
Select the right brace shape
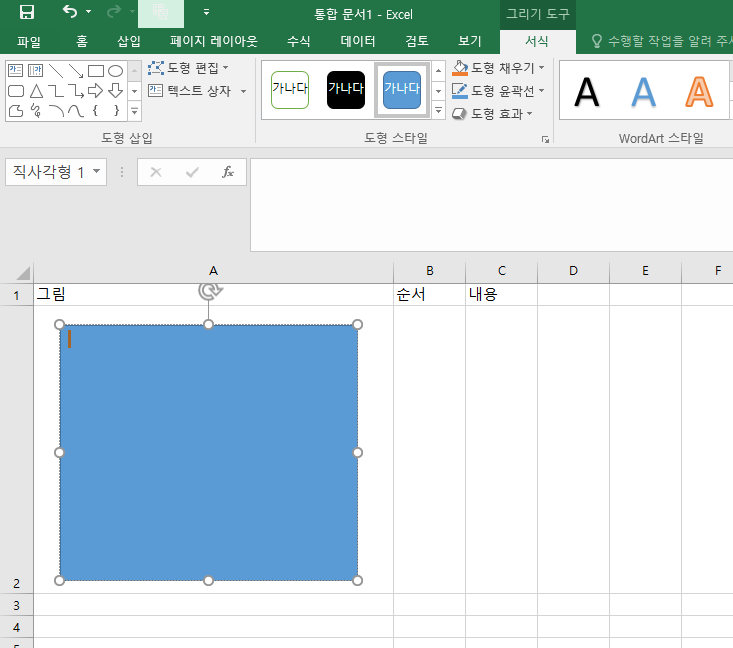(116, 110)
